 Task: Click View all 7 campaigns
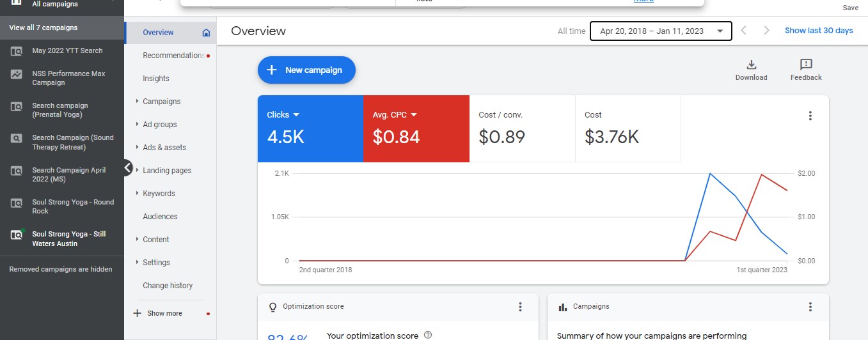coord(62,27)
